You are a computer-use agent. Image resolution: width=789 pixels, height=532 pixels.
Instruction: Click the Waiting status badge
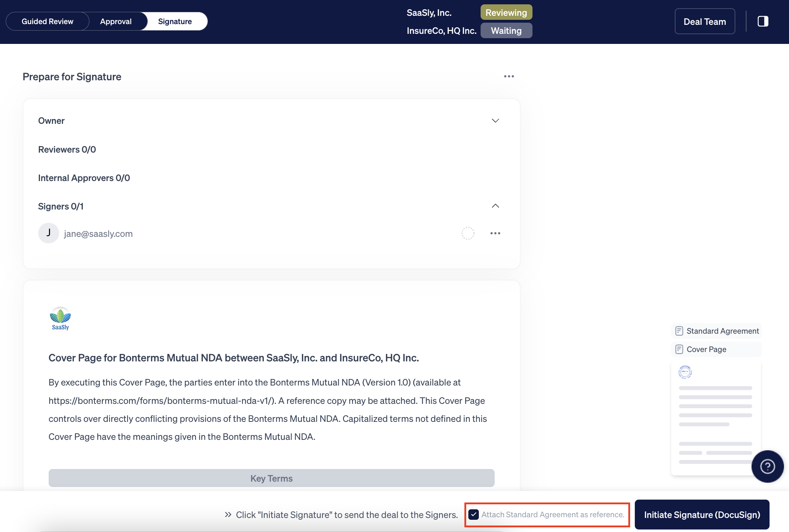tap(506, 31)
